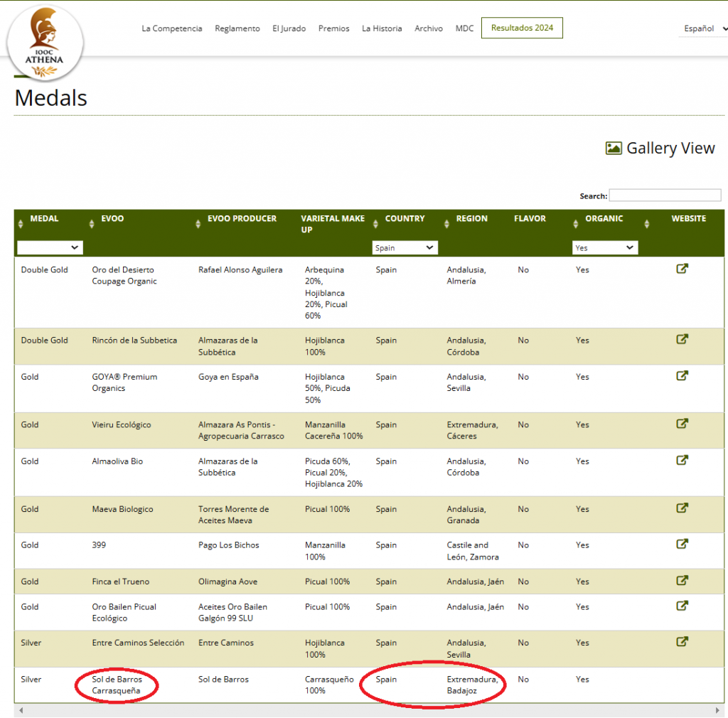
Task: Open website link for Finca el Trueno
Action: pos(682,581)
